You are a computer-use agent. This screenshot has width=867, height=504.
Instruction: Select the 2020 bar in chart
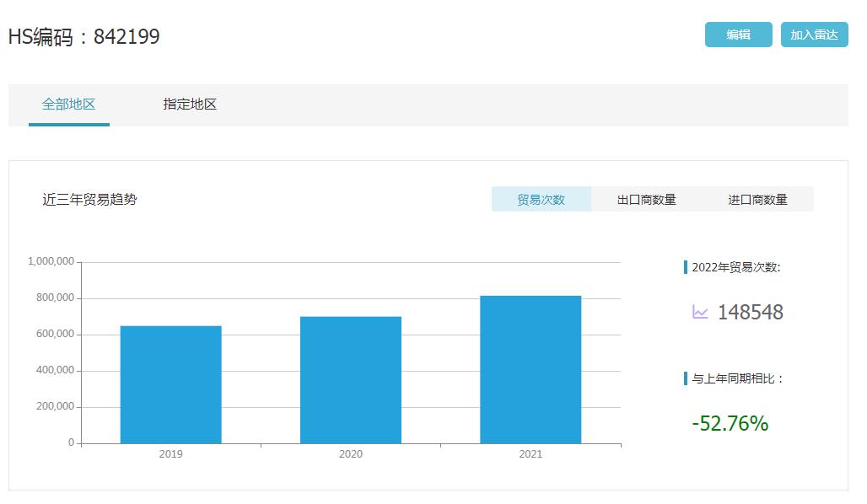point(350,379)
